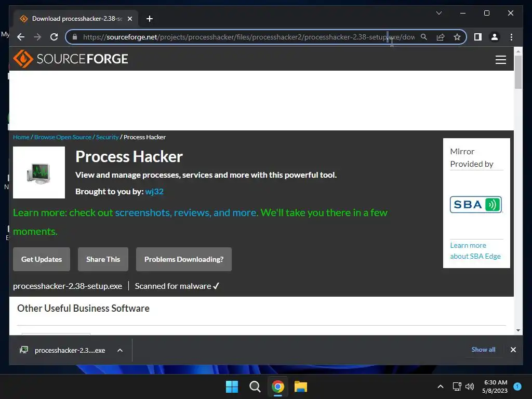The width and height of the screenshot is (532, 399).
Task: Close the downloads bar
Action: click(x=513, y=350)
